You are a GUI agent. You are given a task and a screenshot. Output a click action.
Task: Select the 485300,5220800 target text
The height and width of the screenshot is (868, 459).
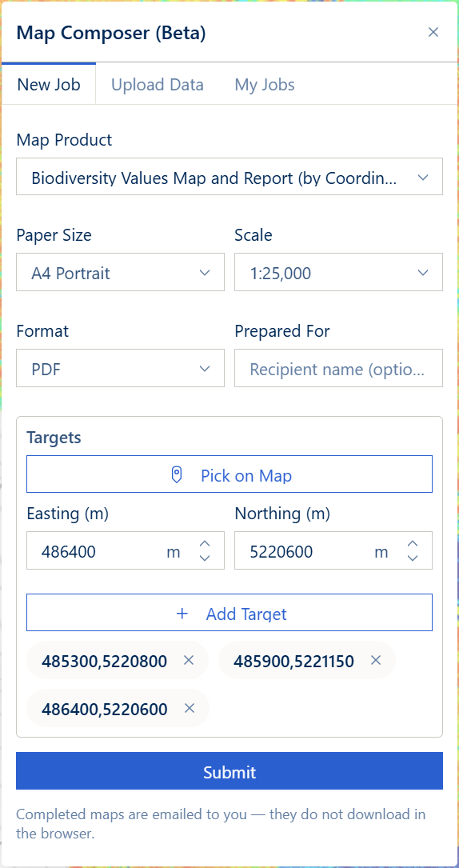point(104,661)
